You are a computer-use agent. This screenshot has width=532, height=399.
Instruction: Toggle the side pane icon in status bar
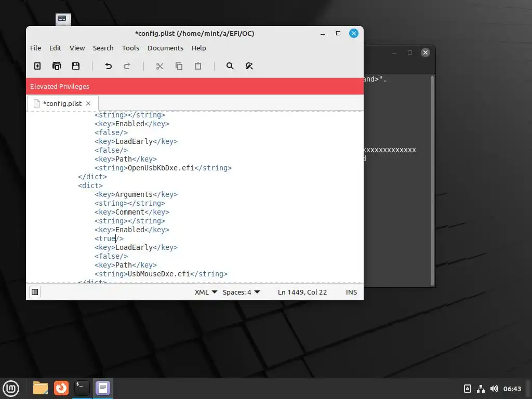click(35, 292)
